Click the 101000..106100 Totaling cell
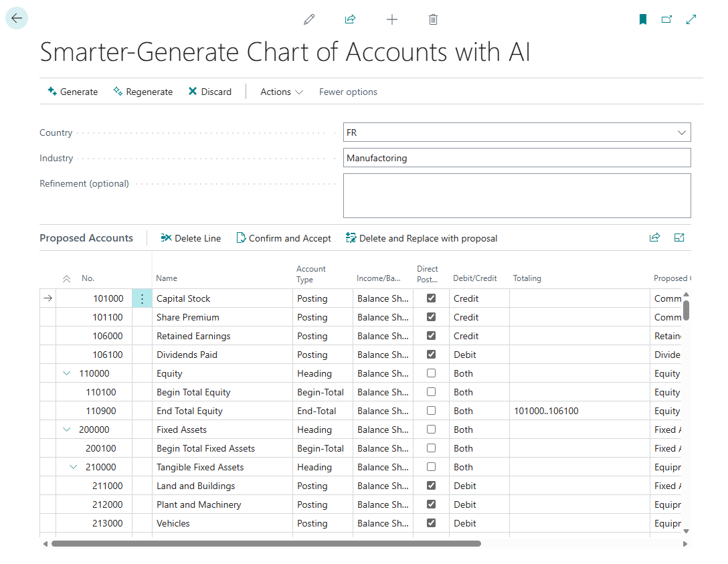This screenshot has height=564, width=728. (x=579, y=411)
